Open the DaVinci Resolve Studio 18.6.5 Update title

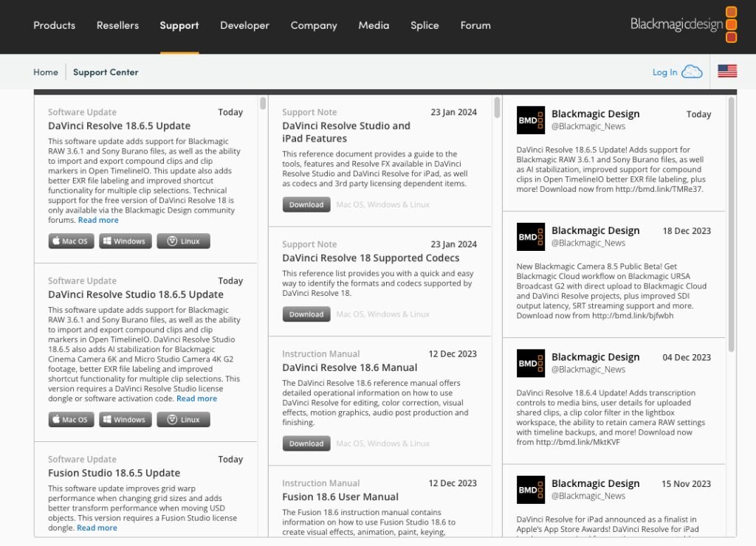[x=136, y=294]
